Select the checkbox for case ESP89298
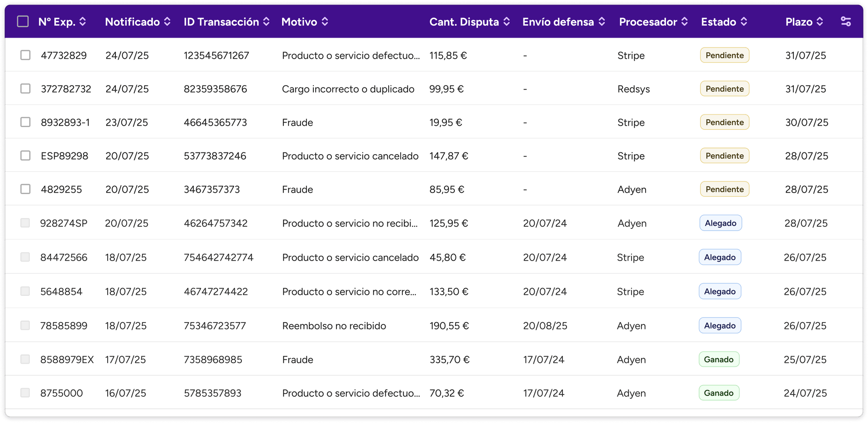This screenshot has width=868, height=423. (x=25, y=156)
